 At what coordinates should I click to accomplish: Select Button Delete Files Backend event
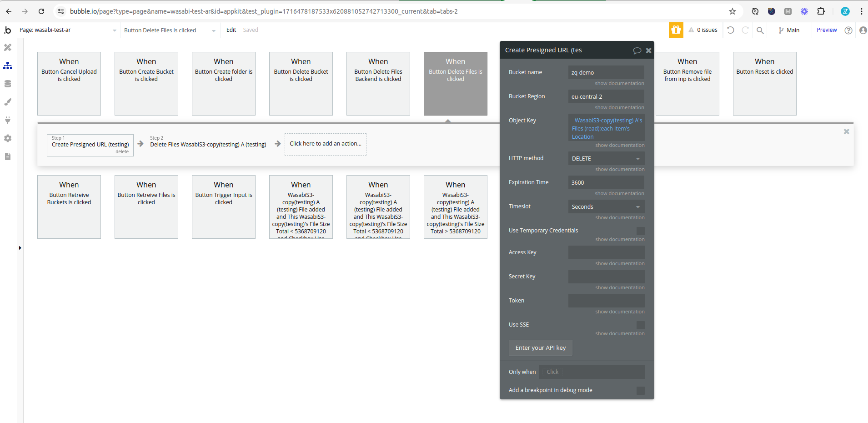378,84
